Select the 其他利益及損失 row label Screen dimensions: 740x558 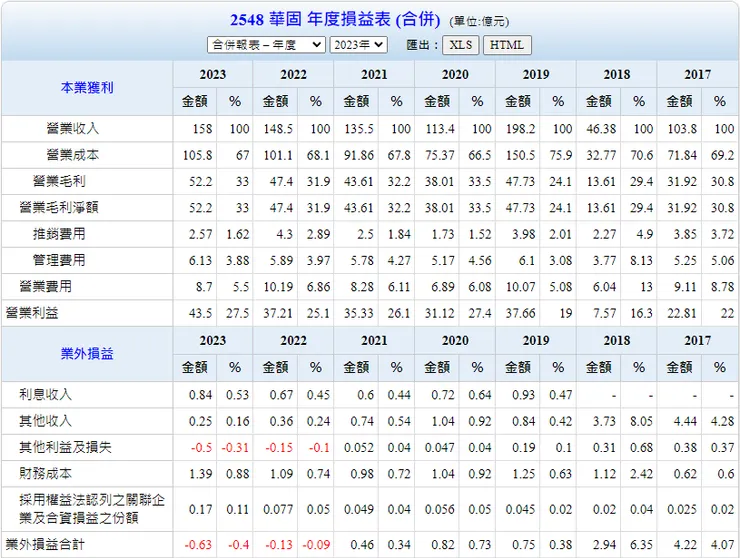click(65, 447)
